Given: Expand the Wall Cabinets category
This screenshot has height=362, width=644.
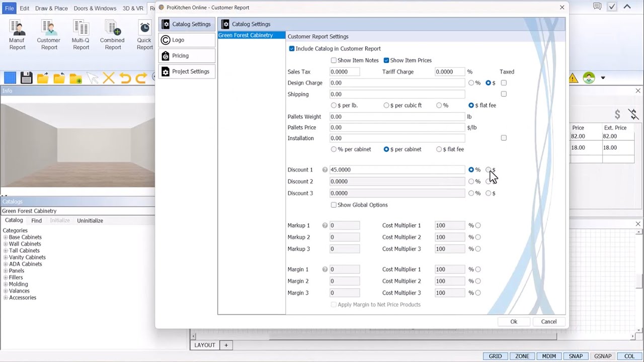Looking at the screenshot, I should (x=6, y=244).
